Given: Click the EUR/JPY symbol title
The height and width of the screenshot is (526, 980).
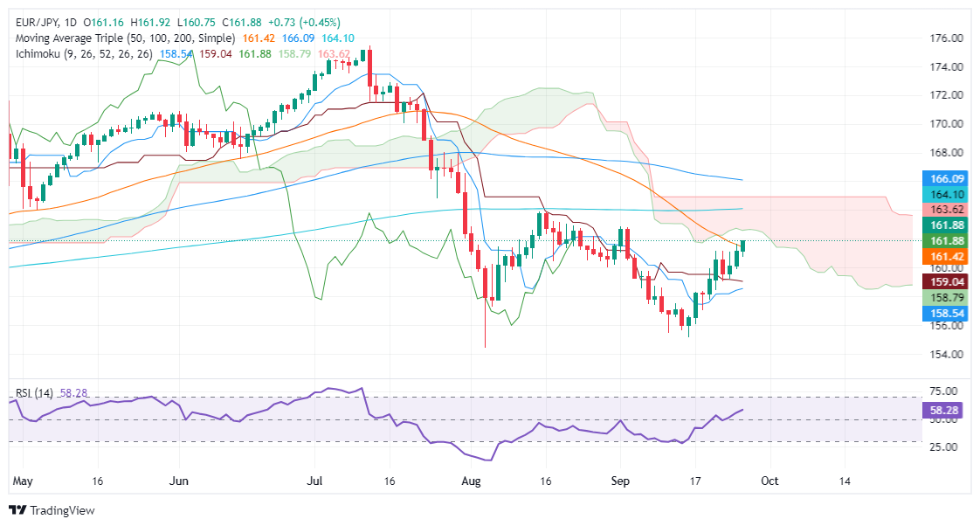Looking at the screenshot, I should (x=33, y=22).
